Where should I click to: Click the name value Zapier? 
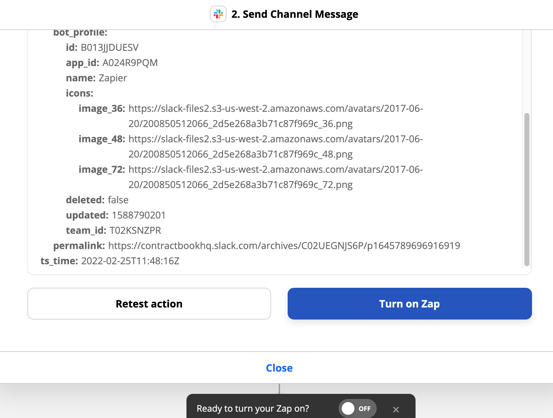113,78
